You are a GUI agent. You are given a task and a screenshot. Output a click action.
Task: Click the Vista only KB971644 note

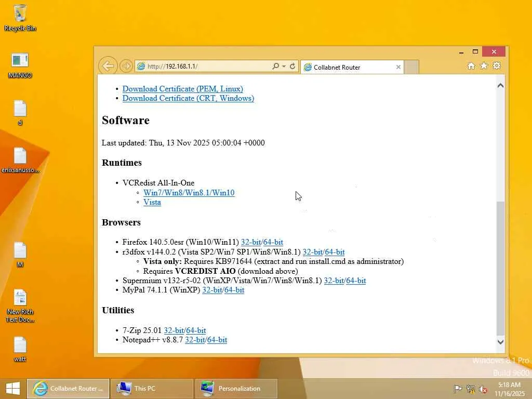click(273, 261)
